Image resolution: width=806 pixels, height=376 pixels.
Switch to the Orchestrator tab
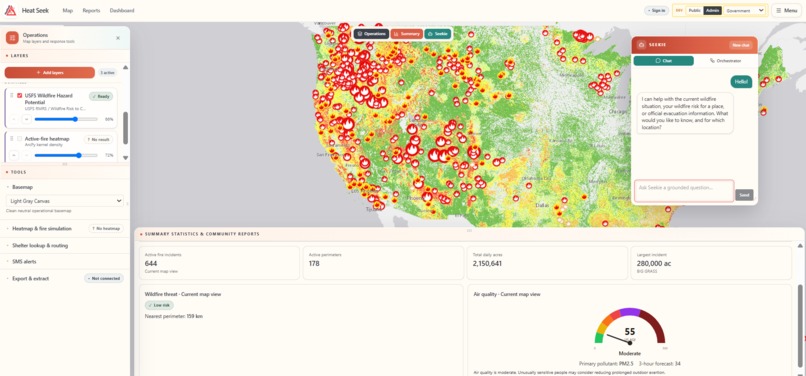(x=725, y=61)
